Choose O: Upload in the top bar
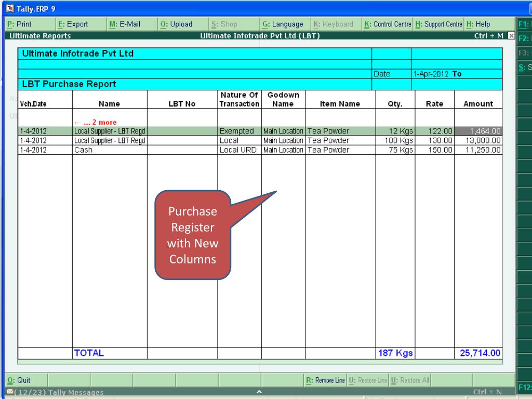The image size is (532, 399). pyautogui.click(x=183, y=24)
